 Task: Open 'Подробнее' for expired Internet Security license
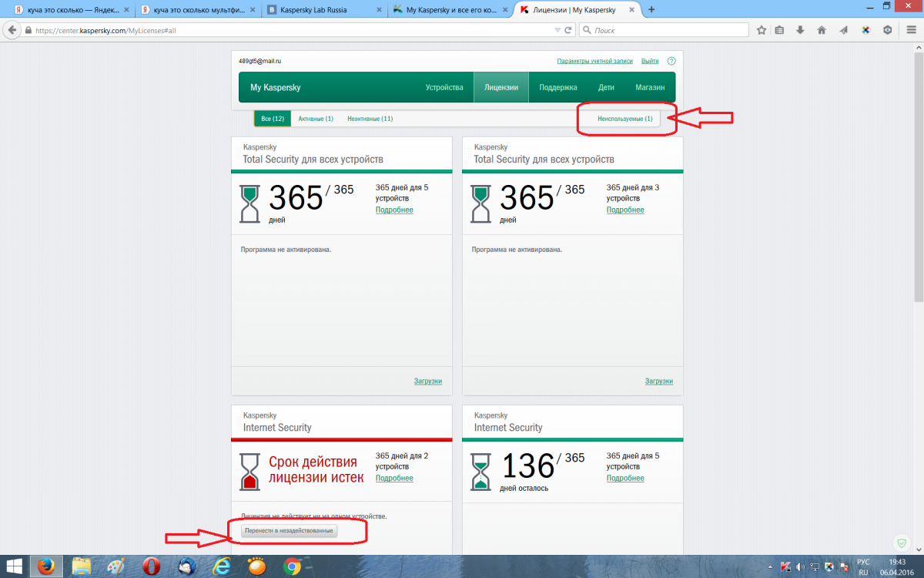tap(394, 478)
